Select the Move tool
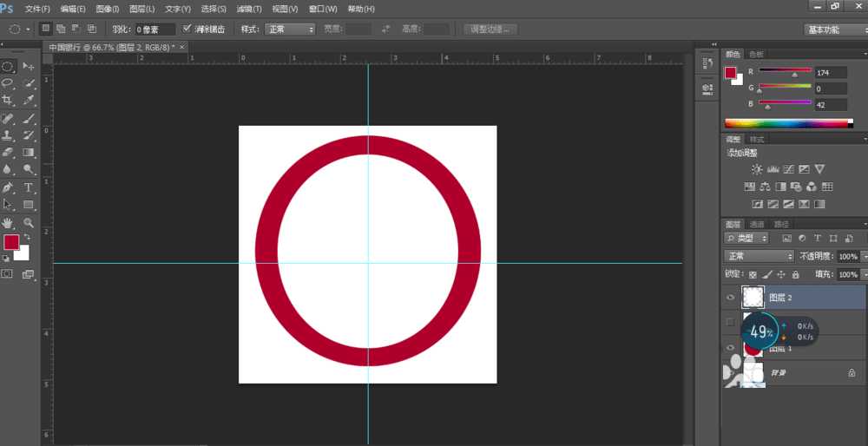The width and height of the screenshot is (868, 446). (x=29, y=66)
